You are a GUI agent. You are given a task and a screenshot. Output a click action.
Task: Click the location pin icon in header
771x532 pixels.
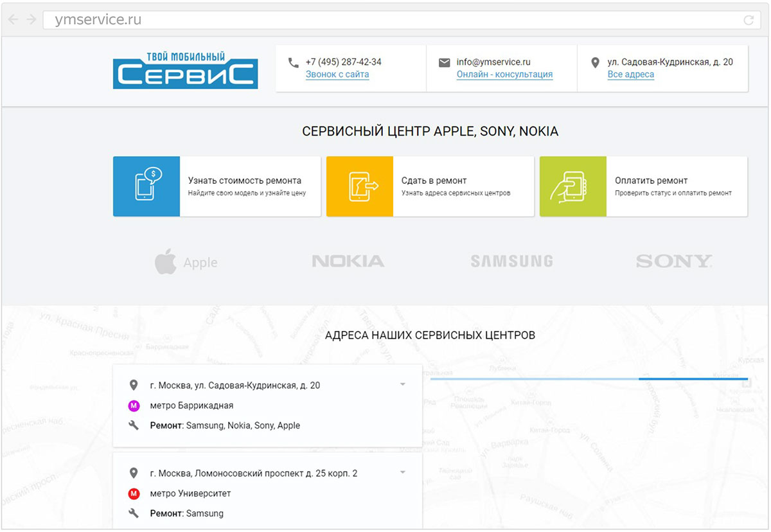click(595, 62)
